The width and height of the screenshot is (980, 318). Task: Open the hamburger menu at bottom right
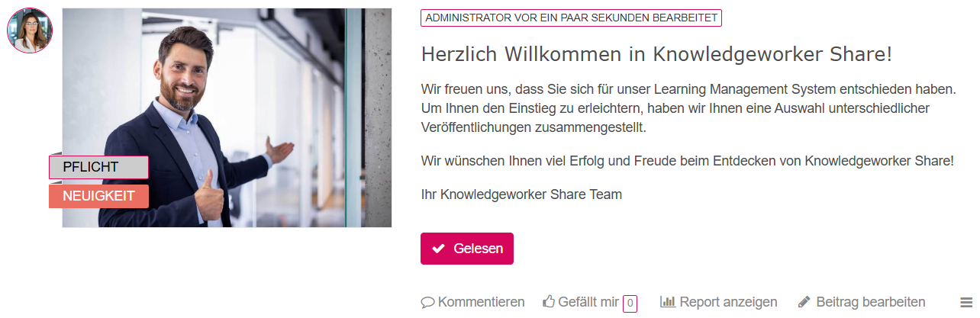tap(966, 303)
